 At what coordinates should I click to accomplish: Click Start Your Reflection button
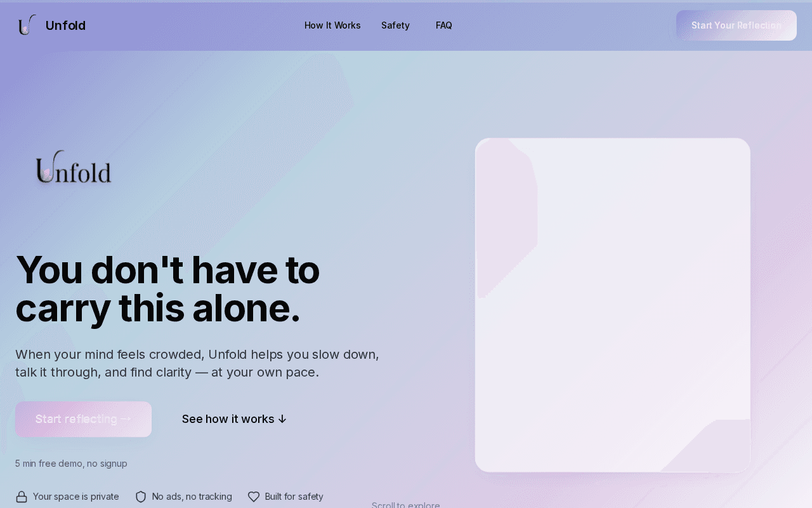pyautogui.click(x=737, y=25)
